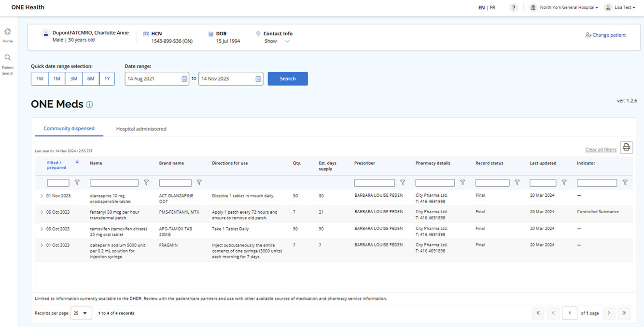
Task: Open Records per page dropdown
Action: point(81,313)
